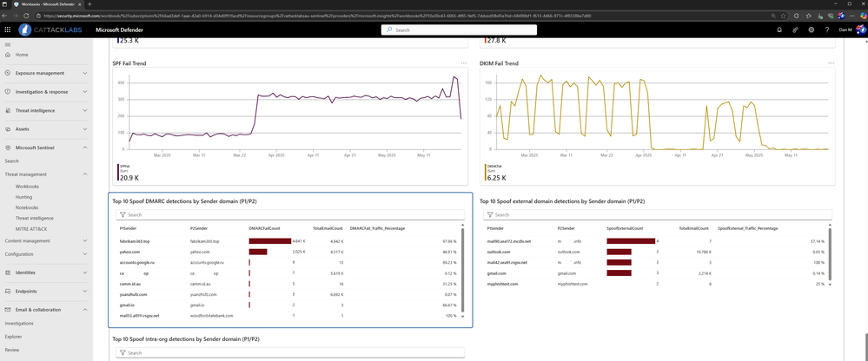Open the settings gear icon

(x=811, y=30)
